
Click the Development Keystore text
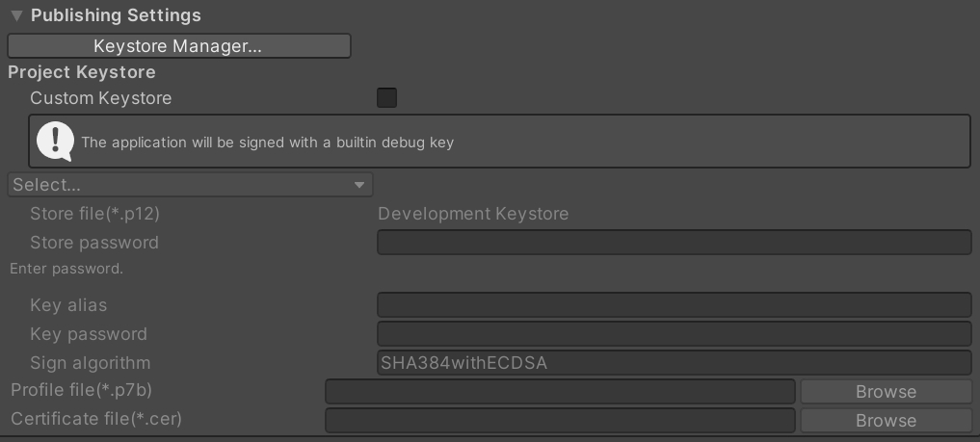473,214
